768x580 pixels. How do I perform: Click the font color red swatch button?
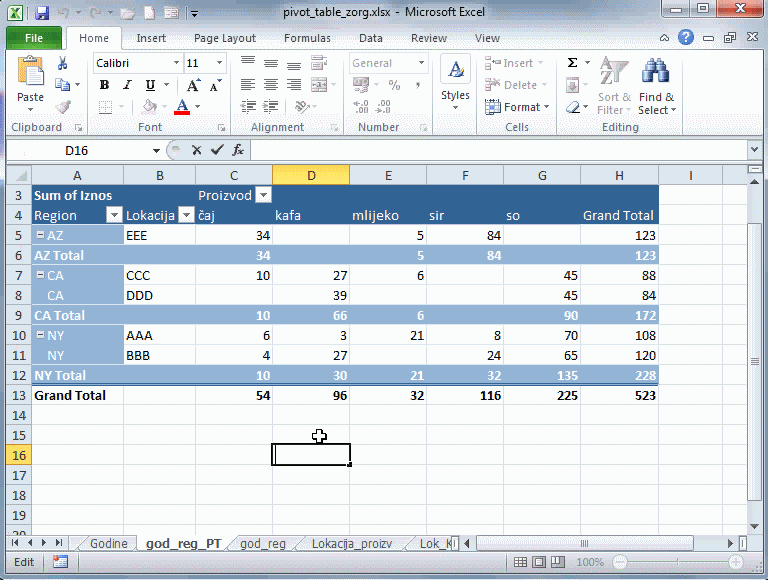tap(181, 107)
